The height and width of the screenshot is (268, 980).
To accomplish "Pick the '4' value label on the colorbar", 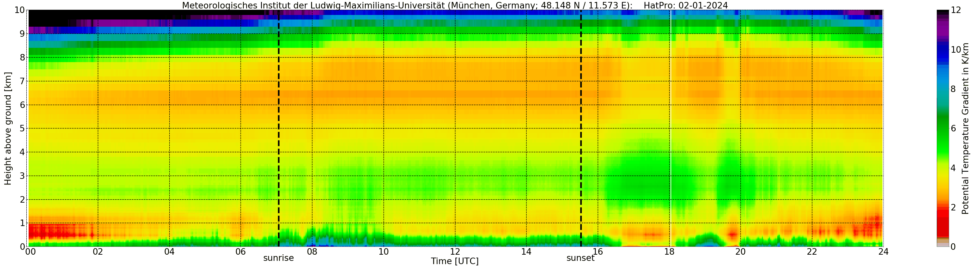I will pos(953,168).
